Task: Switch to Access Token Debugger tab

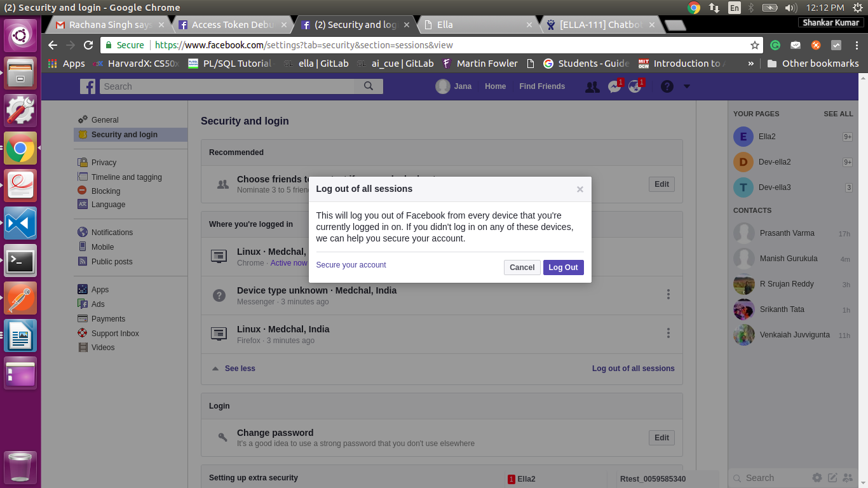Action: 233,25
